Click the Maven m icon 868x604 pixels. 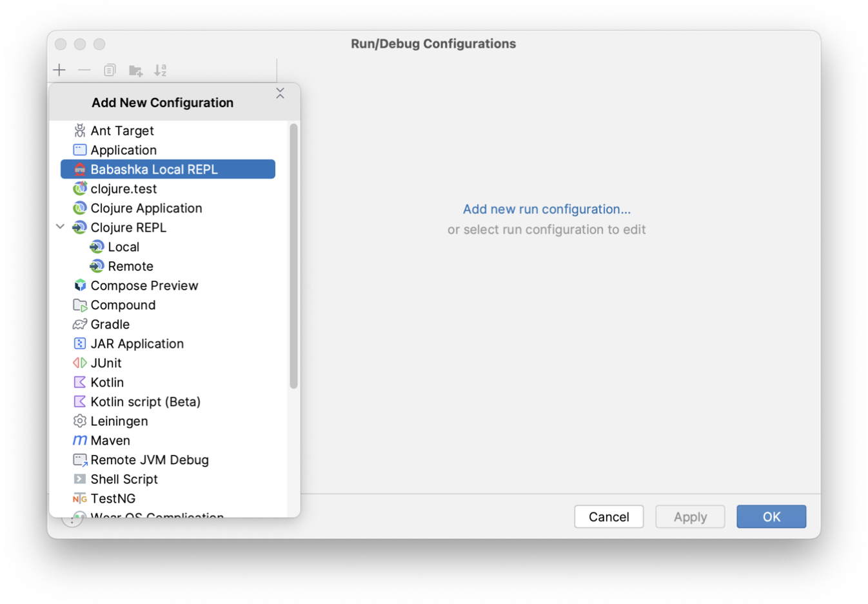pos(79,440)
